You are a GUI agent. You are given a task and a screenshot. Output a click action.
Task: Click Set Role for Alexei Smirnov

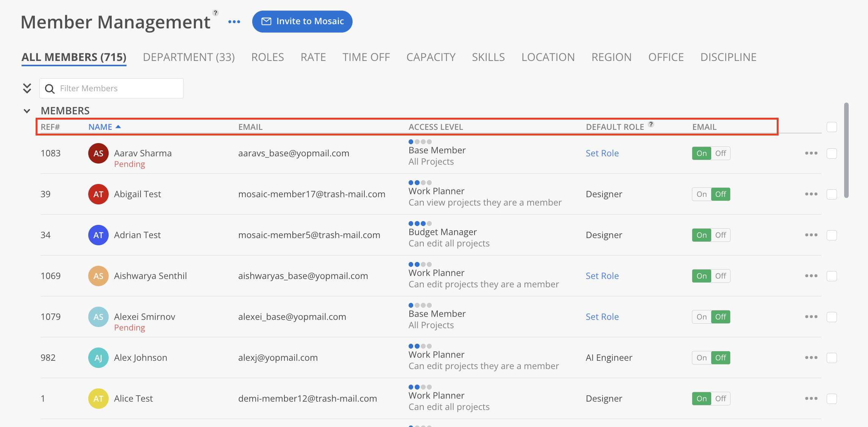pos(602,317)
